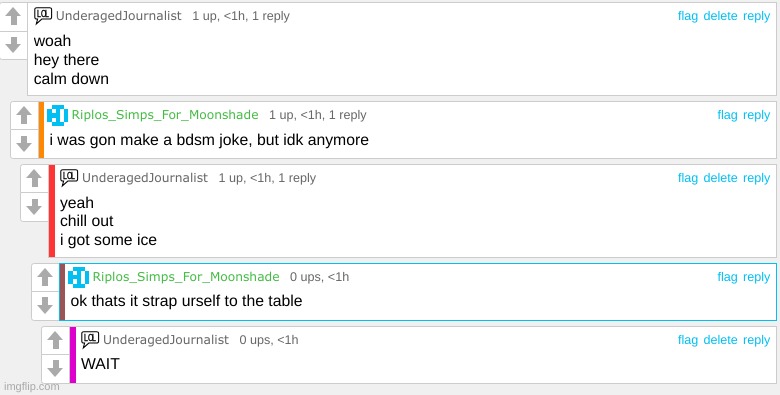Delete the "woah hey there" comment
The height and width of the screenshot is (395, 780).
click(x=720, y=16)
